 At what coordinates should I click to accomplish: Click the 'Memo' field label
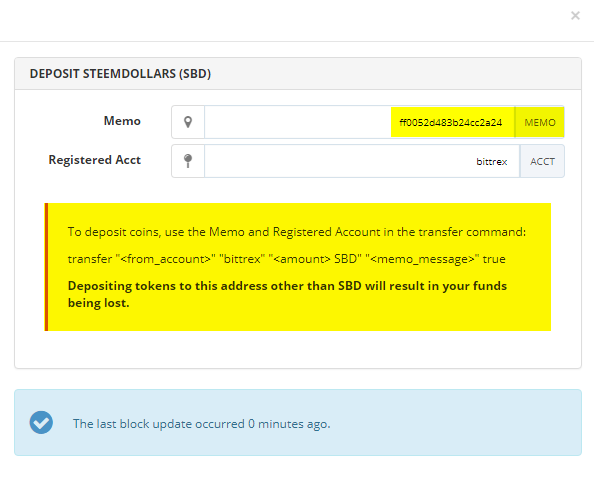[x=122, y=121]
